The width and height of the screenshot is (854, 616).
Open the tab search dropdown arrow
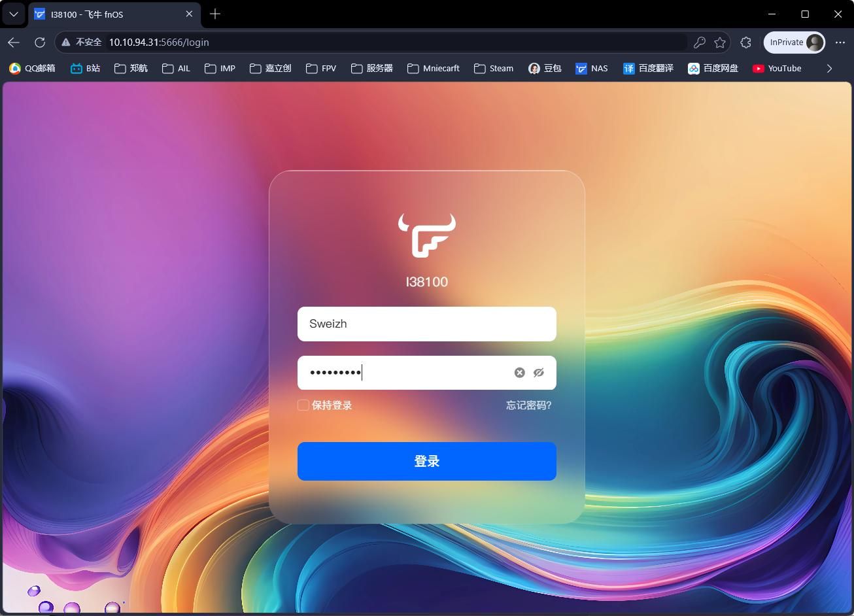[x=14, y=14]
